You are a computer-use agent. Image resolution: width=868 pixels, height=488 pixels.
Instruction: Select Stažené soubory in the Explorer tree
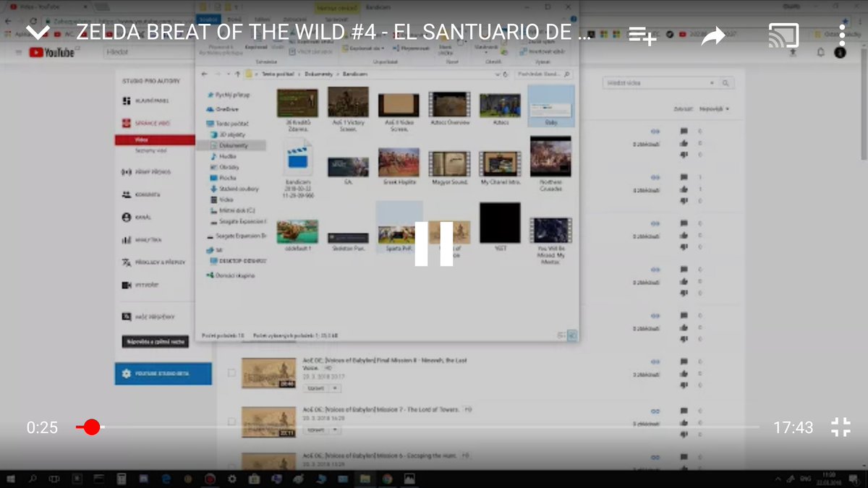coord(234,189)
